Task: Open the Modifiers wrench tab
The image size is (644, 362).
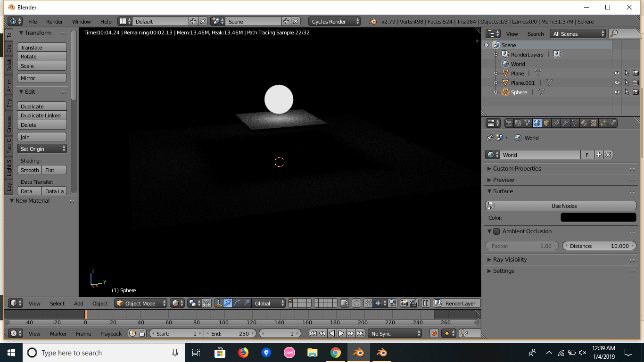Action: [x=565, y=123]
